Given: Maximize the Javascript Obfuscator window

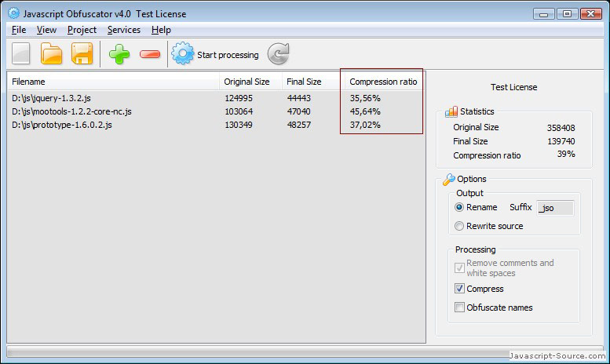Looking at the screenshot, I should [567, 14].
